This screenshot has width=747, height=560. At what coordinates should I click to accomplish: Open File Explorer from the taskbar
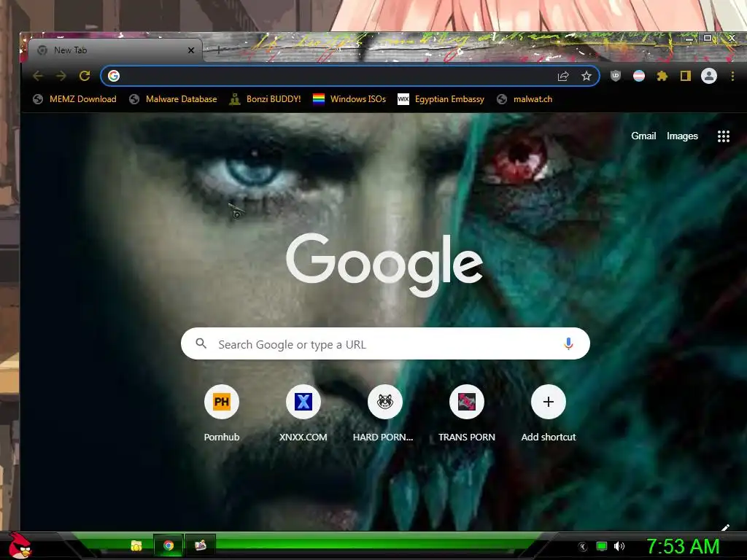[x=136, y=545]
